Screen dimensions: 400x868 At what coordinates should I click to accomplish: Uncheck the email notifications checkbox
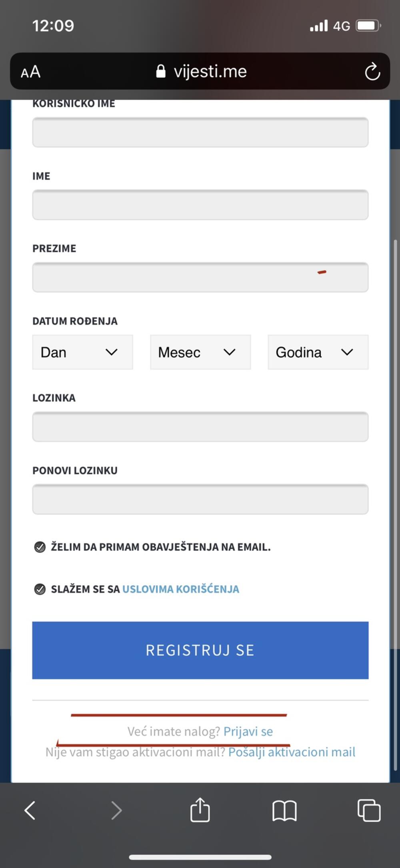(x=40, y=547)
